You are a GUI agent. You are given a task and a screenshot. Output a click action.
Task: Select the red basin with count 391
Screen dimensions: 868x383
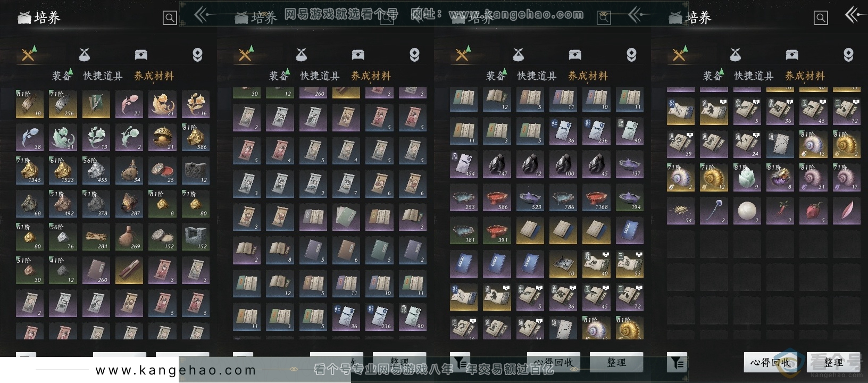click(497, 231)
